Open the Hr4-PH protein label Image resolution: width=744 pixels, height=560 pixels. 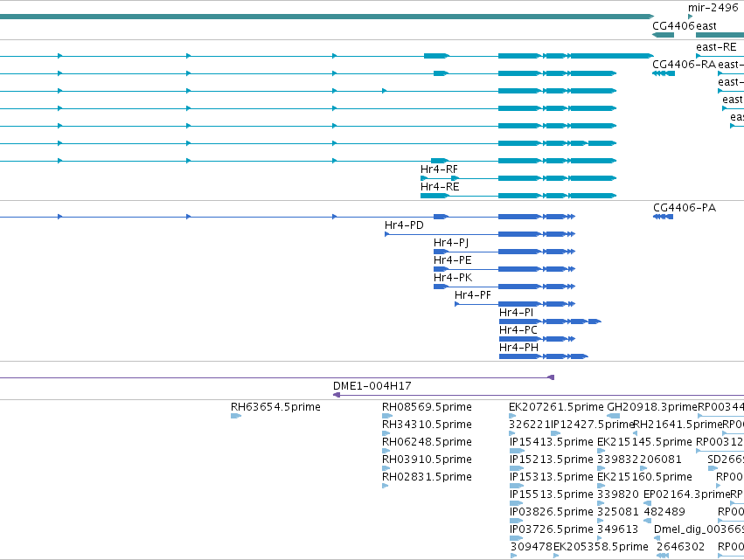coord(518,348)
